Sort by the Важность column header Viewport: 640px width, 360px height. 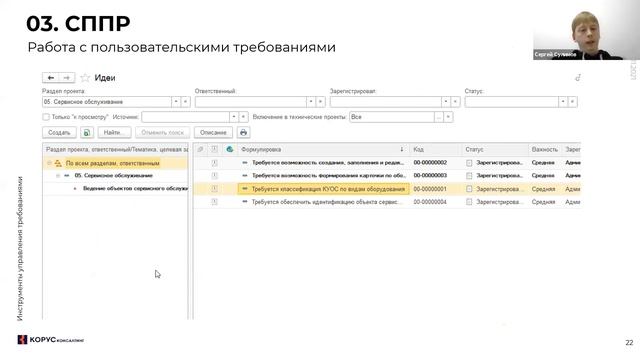click(545, 149)
